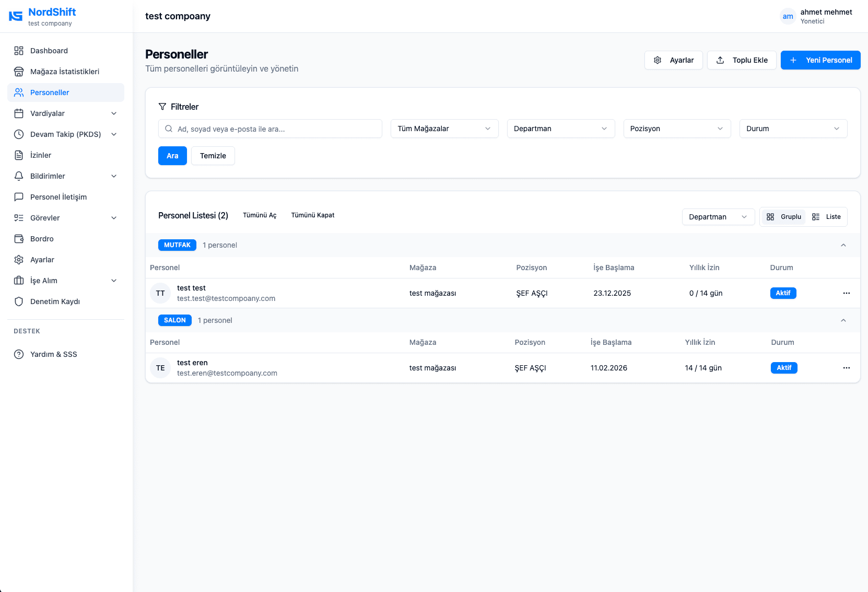
Task: Click the SALON department badge
Action: pos(175,320)
